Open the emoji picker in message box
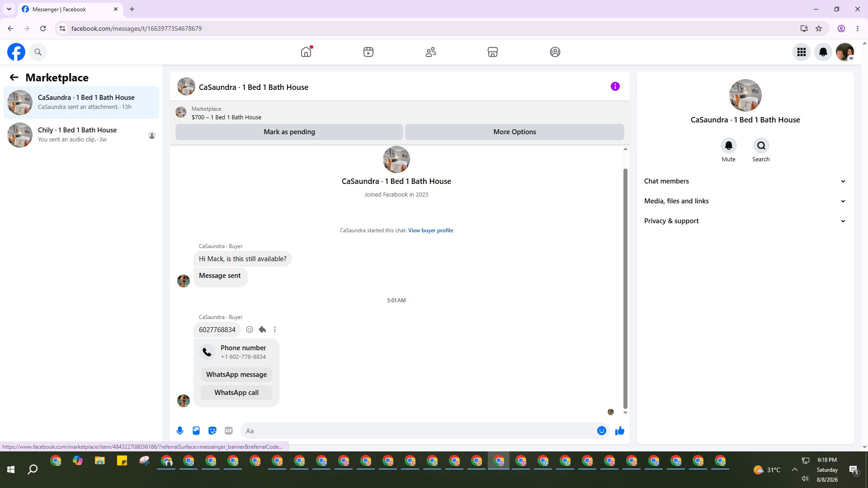The image size is (868, 488). coord(602,431)
